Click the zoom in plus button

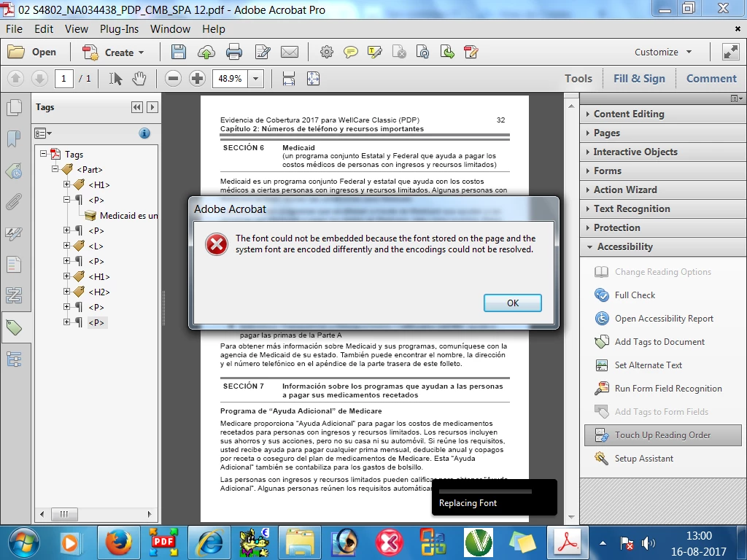[197, 79]
